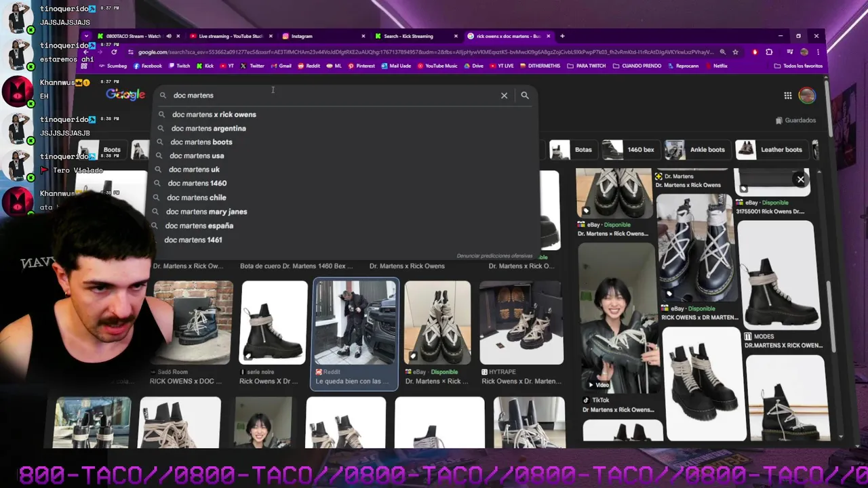Open the Google apps grid icon
The width and height of the screenshot is (868, 488).
[788, 96]
